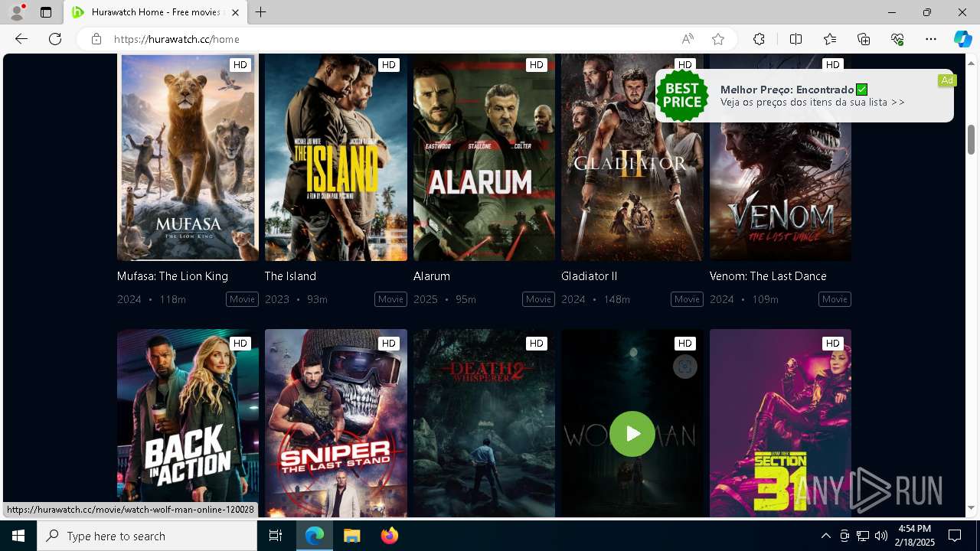Open Task View on the taskbar
The width and height of the screenshot is (980, 551).
point(276,536)
